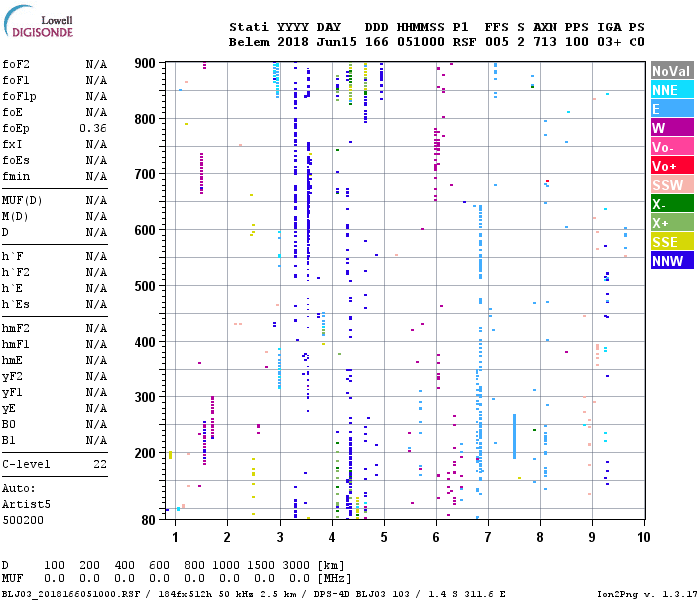
Task: Click the foF1p parameter label
Action: pyautogui.click(x=19, y=96)
